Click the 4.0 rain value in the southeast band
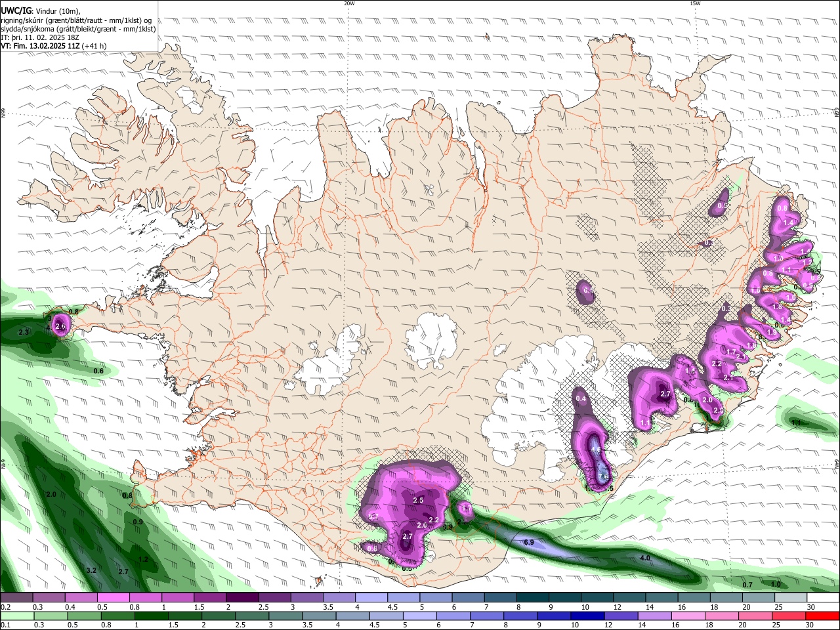Image resolution: width=840 pixels, height=630 pixels. (x=644, y=558)
